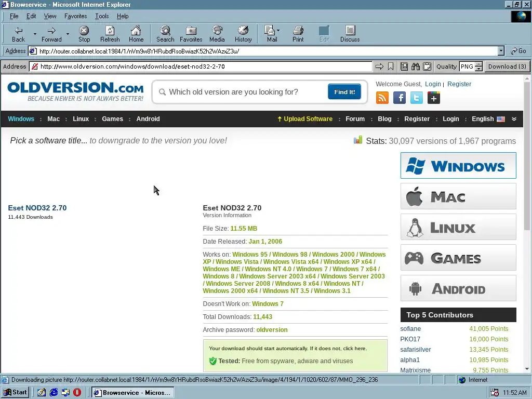Open the RSS feed icon
The image size is (532, 399).
point(382,98)
